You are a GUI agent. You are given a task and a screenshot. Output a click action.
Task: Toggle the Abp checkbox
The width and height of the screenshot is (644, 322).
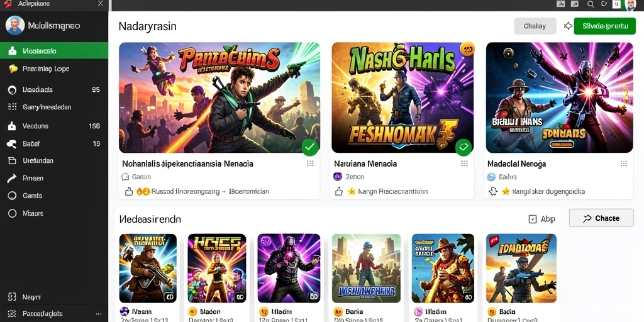point(532,219)
